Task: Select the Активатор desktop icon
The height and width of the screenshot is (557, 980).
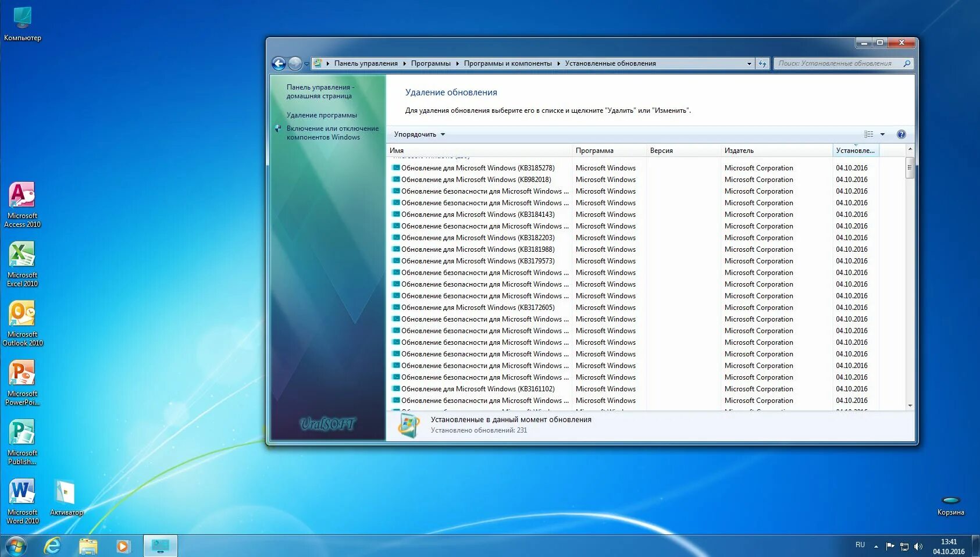Action: pos(66,497)
